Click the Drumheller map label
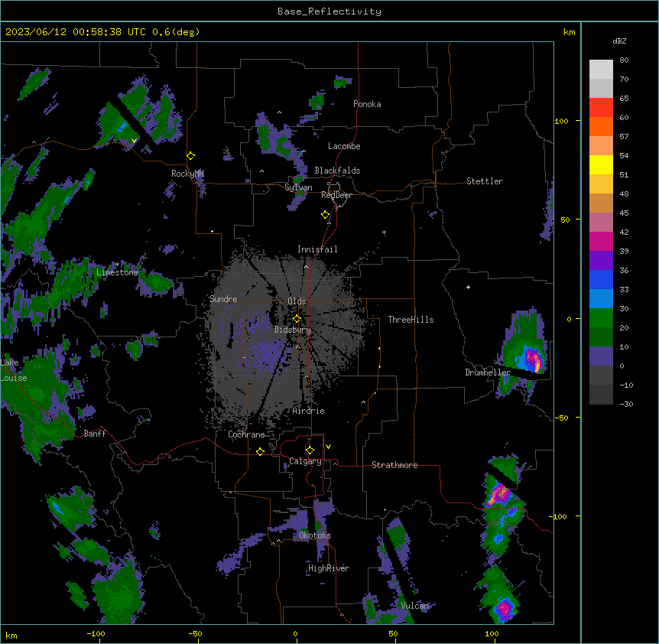This screenshot has width=659, height=644. tap(488, 372)
